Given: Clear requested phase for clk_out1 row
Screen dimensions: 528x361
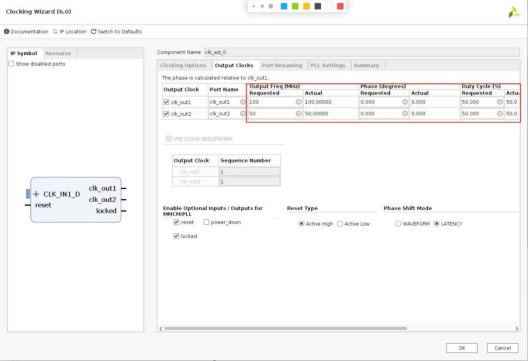Looking at the screenshot, I should [x=405, y=102].
